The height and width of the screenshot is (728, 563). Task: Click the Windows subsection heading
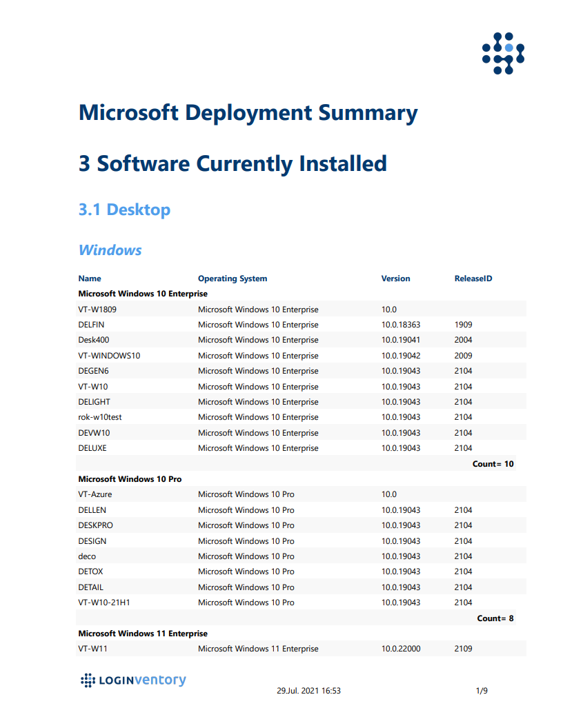pos(110,250)
